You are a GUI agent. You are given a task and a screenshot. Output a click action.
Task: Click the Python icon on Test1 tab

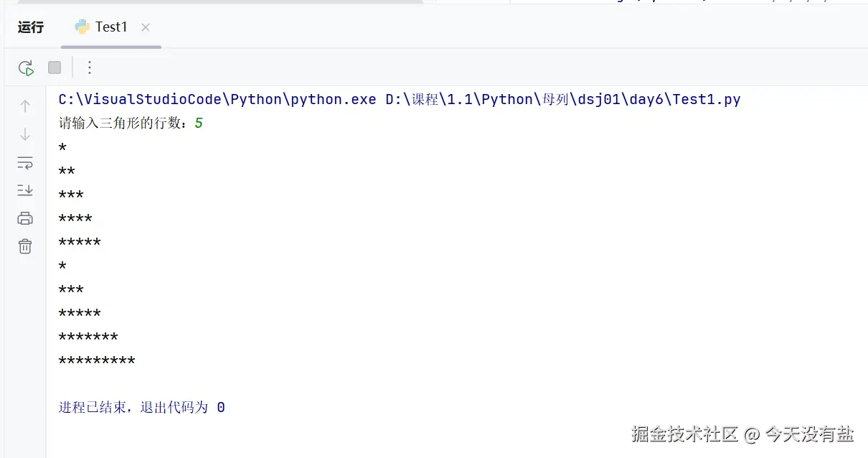[82, 27]
